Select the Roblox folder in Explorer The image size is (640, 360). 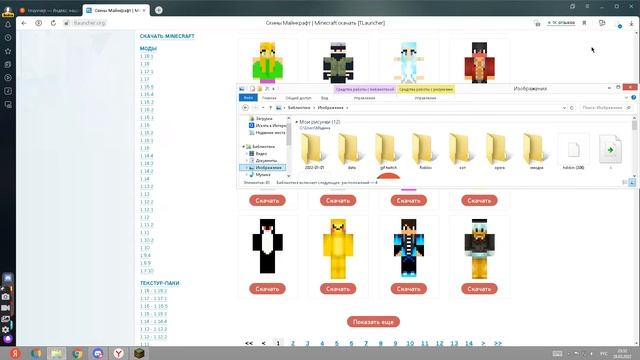(x=425, y=152)
